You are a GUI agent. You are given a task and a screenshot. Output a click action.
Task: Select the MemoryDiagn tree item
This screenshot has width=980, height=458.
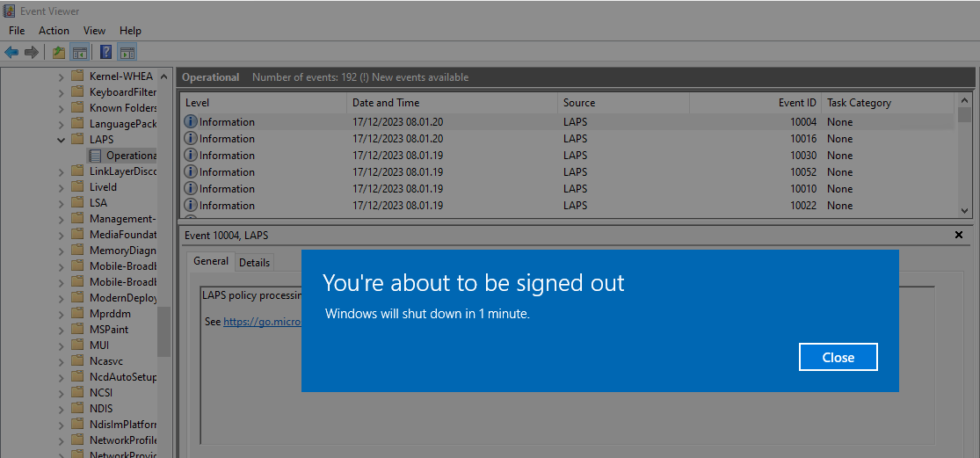tap(122, 250)
